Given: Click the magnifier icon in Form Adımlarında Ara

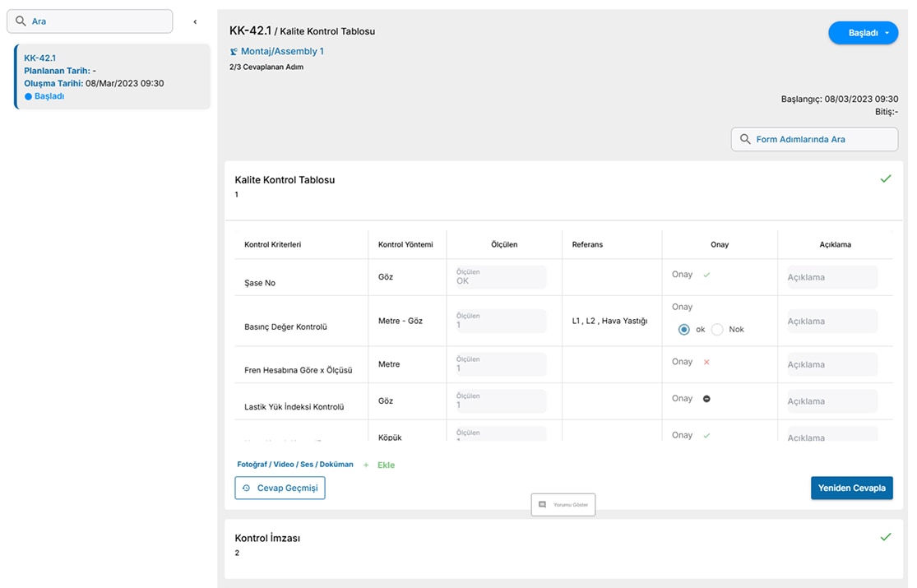Looking at the screenshot, I should pyautogui.click(x=745, y=139).
